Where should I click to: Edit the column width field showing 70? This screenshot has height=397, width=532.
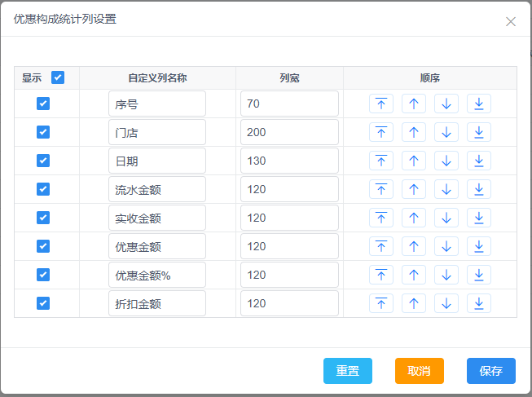coord(289,104)
